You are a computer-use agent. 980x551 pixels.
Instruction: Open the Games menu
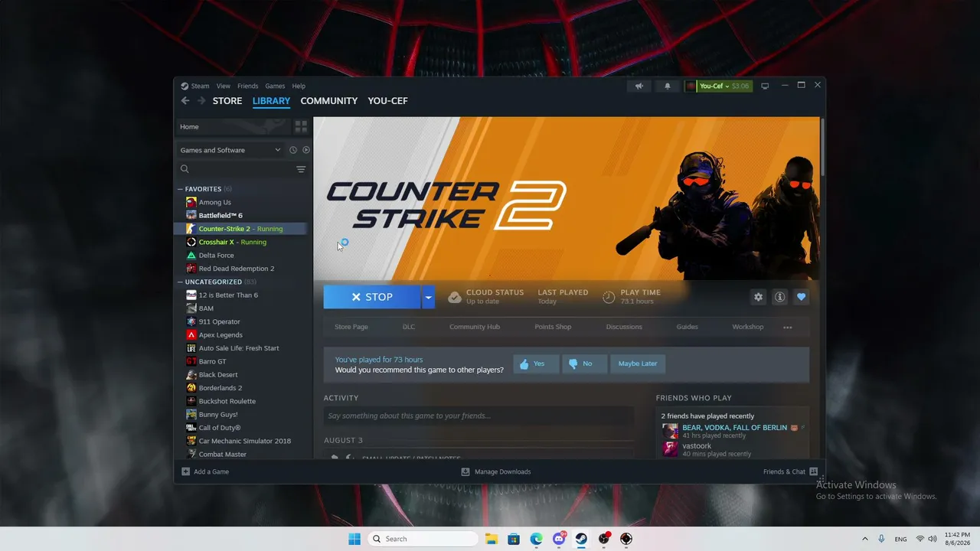pyautogui.click(x=275, y=86)
